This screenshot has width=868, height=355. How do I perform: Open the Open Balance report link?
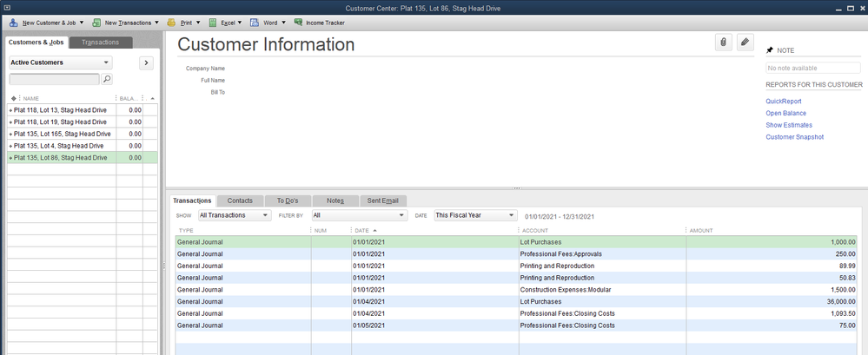pos(785,114)
